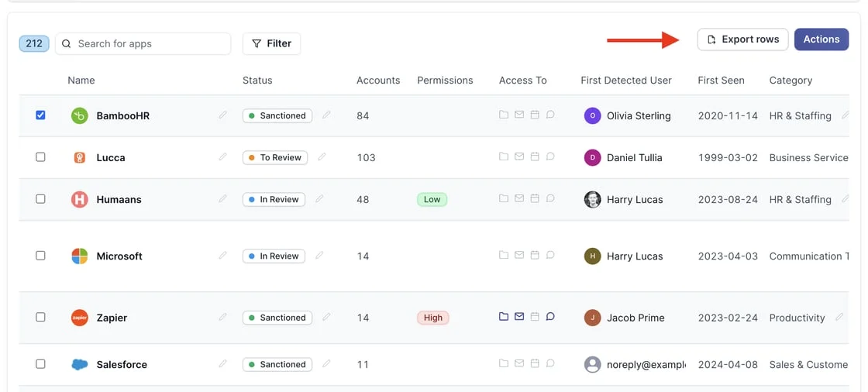
Task: Click Daniel Tullia's avatar
Action: 592,158
